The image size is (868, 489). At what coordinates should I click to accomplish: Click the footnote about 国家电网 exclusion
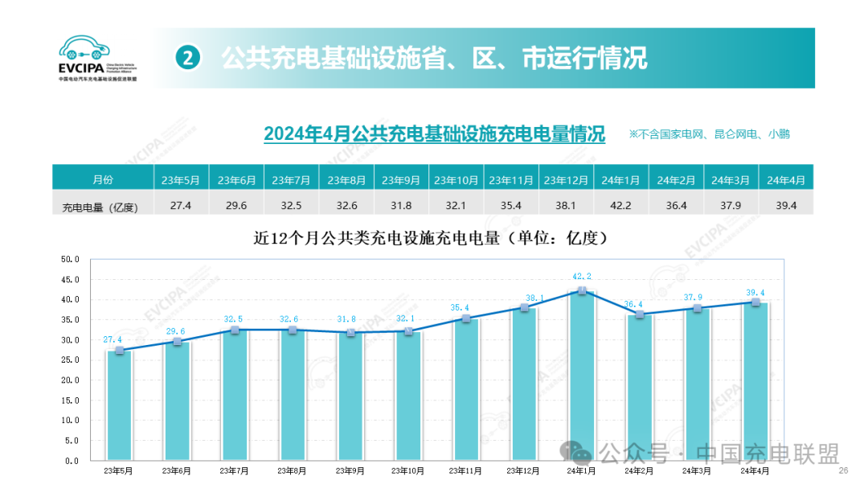[x=709, y=134]
